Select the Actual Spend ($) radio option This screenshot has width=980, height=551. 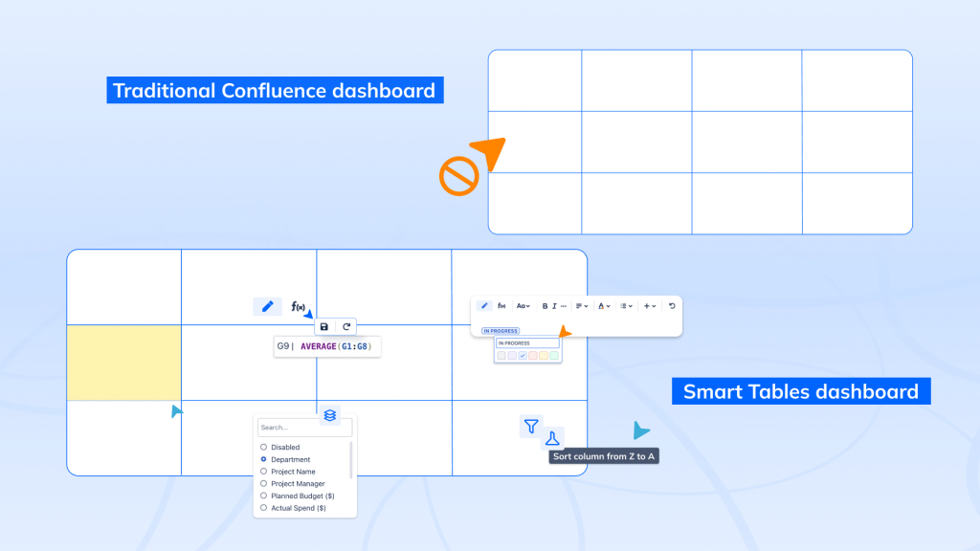tap(264, 508)
